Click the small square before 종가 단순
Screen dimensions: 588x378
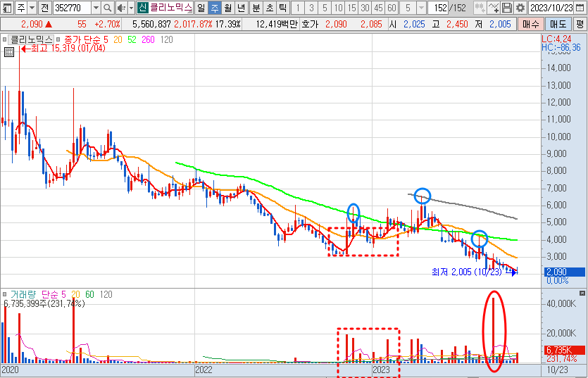(x=58, y=39)
